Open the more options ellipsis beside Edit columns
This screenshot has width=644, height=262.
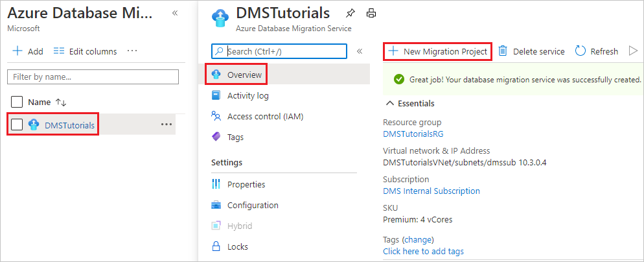pos(132,51)
